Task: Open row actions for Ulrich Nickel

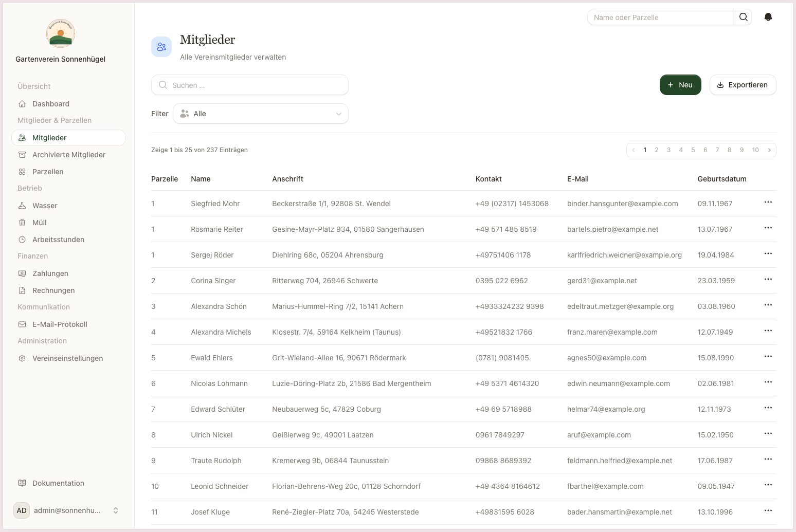Action: click(x=768, y=434)
